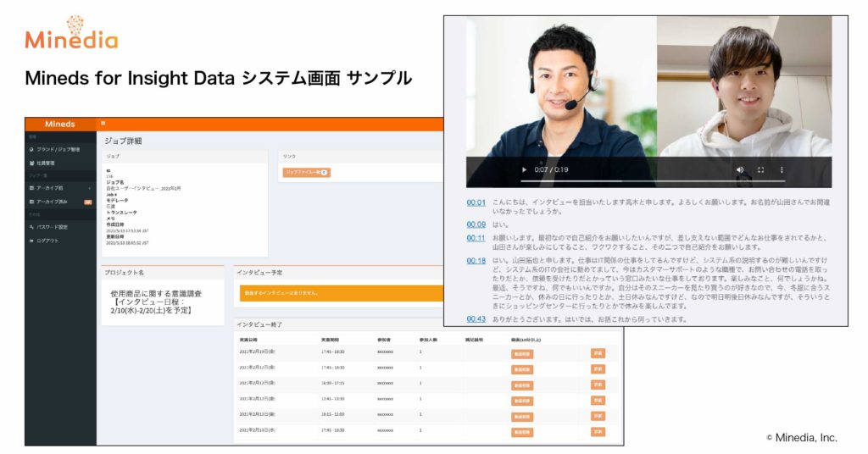Click the orange job file button under リンク

[x=307, y=173]
